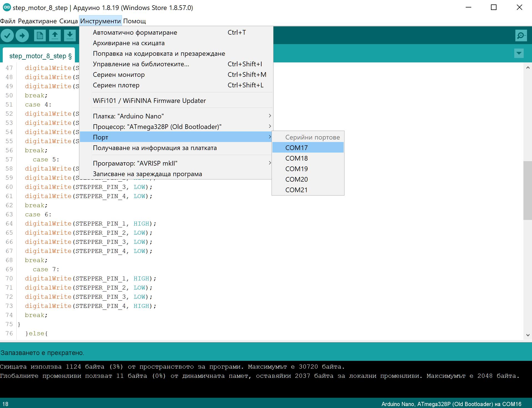Screen dimensions: 532x408
Task: Click Записване на зареждаща програма
Action: point(176,174)
